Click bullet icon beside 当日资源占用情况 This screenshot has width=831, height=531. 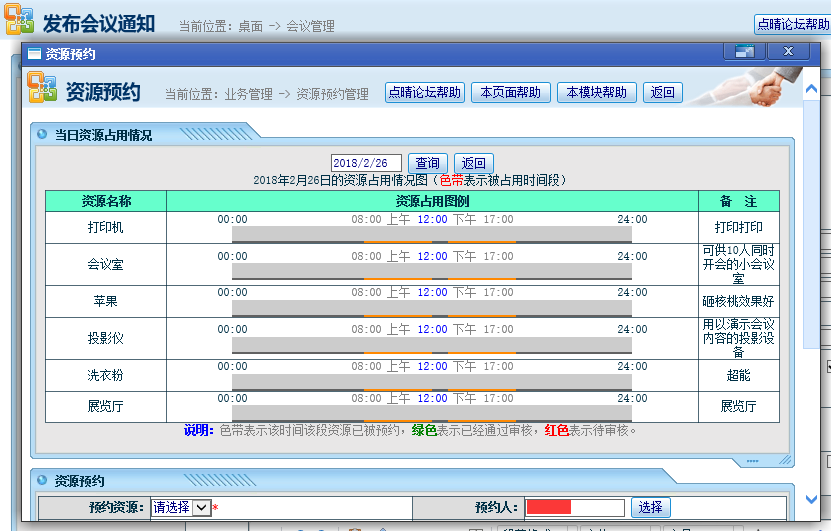point(42,134)
